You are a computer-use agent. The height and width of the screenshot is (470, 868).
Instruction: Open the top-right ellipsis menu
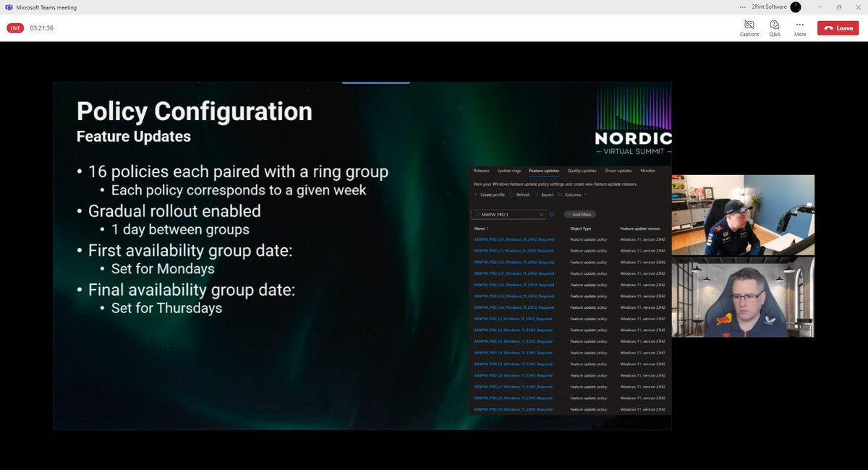point(743,7)
